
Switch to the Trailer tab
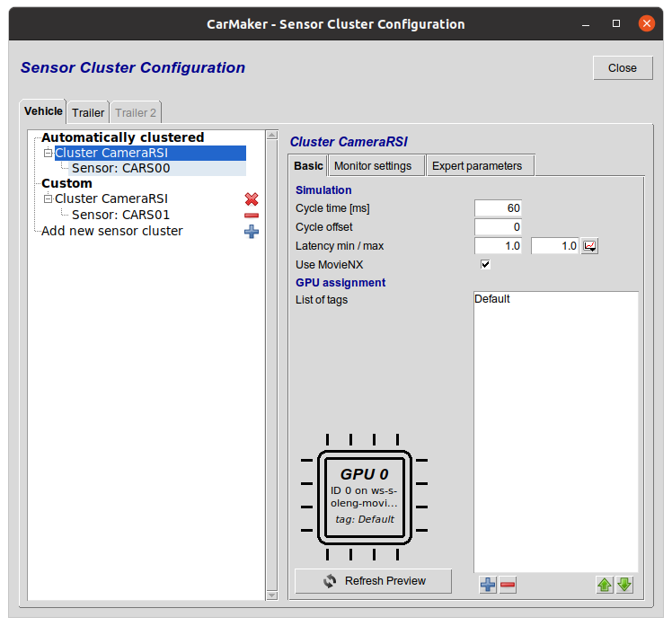click(88, 113)
